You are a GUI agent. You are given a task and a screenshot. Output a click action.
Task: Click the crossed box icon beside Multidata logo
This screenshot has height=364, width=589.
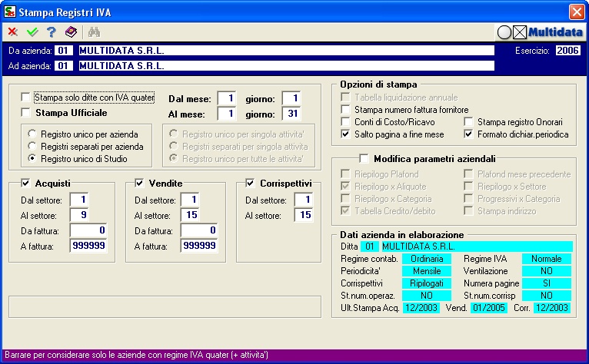520,33
